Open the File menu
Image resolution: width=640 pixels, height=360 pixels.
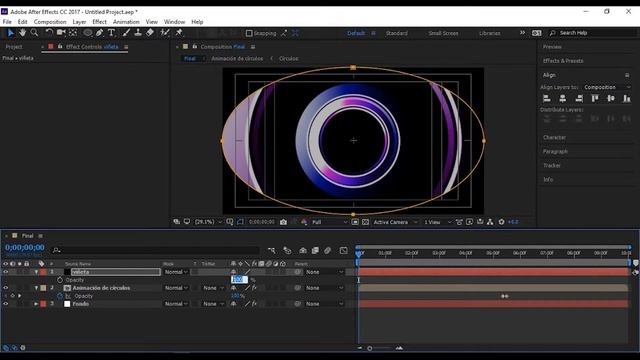pos(7,22)
